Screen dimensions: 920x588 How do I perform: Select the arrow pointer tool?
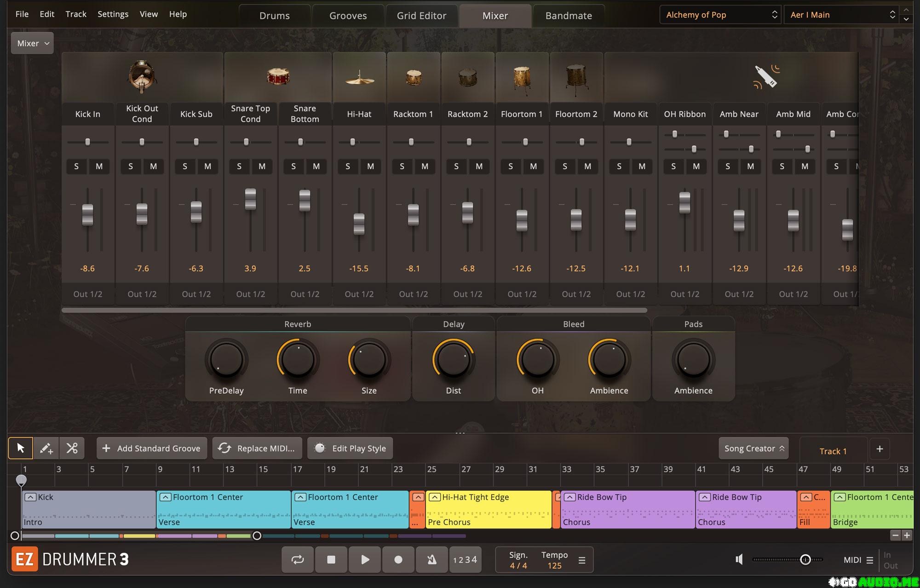21,448
